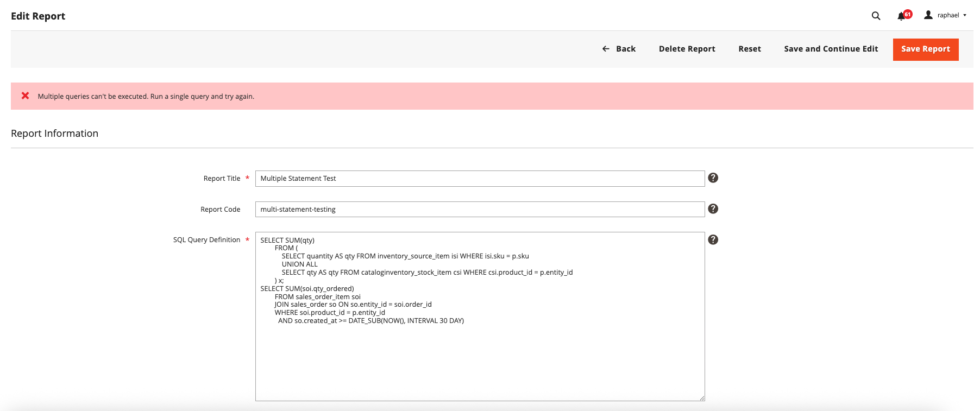Viewport: 980px width, 411px height.
Task: Show help tooltip for Report Code
Action: (x=713, y=209)
